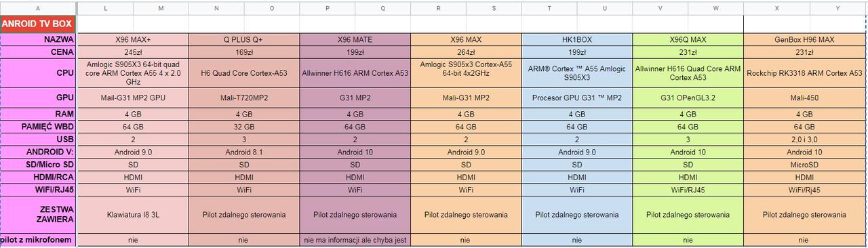Screen dimensions: 868x248
Task: Click the CENA row label
Action: pyautogui.click(x=39, y=52)
